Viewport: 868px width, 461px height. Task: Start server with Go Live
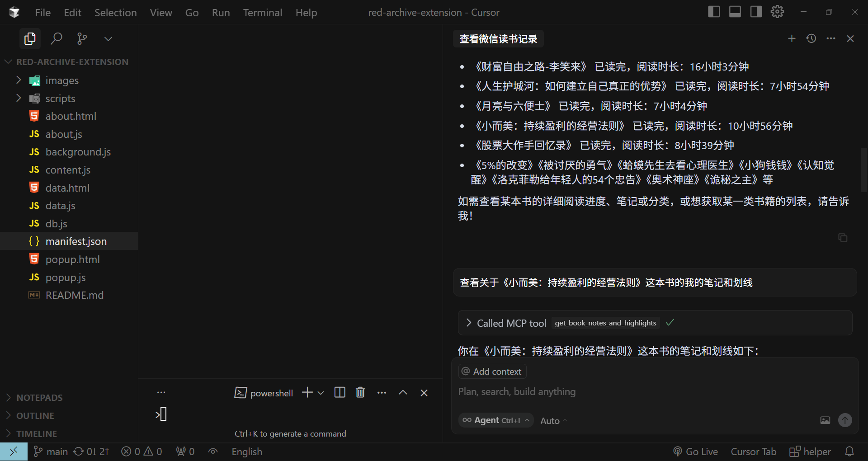(695, 452)
